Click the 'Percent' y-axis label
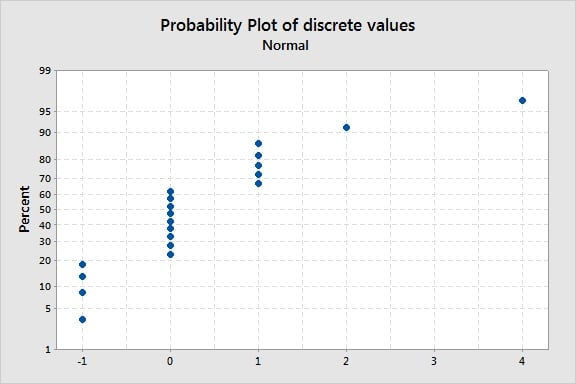 pos(24,209)
